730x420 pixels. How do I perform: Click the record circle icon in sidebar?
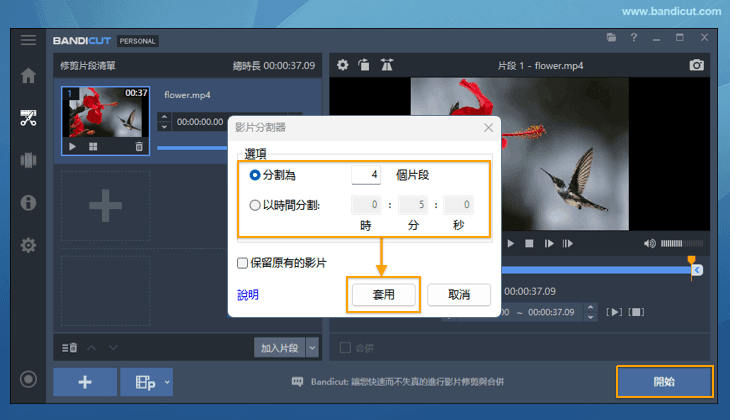click(x=28, y=380)
